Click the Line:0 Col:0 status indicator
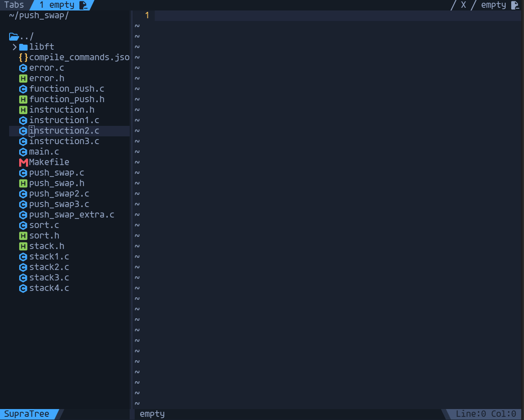This screenshot has height=420, width=524. [486, 415]
